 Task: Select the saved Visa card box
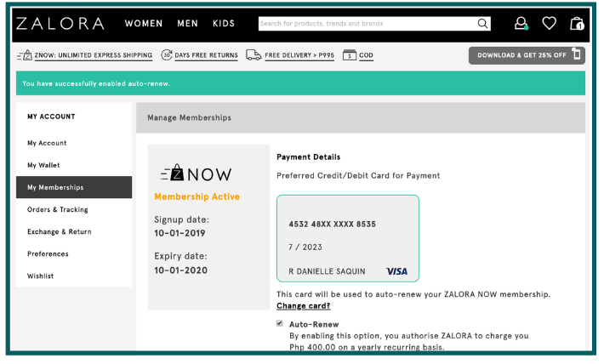click(347, 238)
